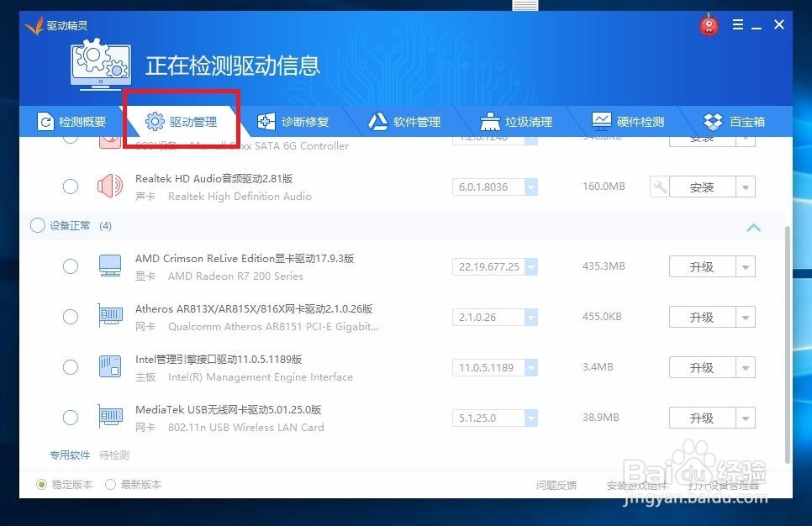This screenshot has width=812, height=526.
Task: Open version dropdown 5.1.25.0
Action: [530, 418]
